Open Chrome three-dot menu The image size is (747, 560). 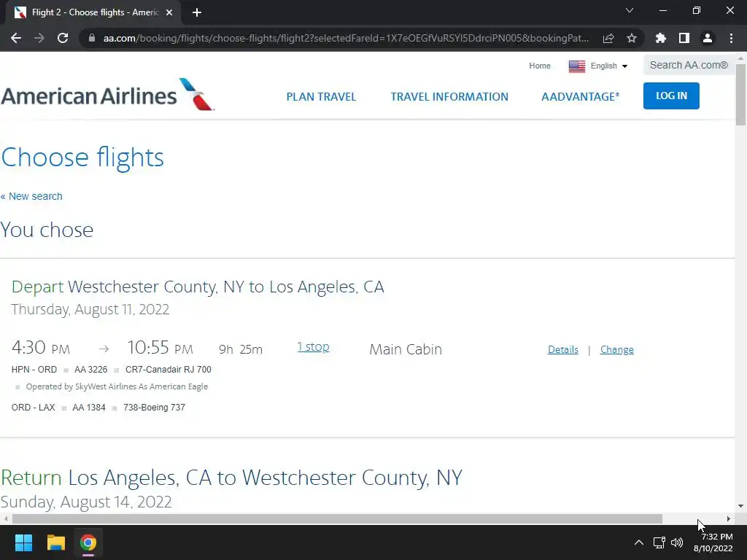coord(731,38)
